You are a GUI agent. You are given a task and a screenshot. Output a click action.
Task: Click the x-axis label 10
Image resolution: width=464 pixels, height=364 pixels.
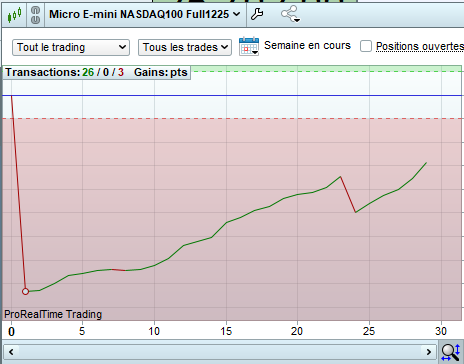coord(154,331)
